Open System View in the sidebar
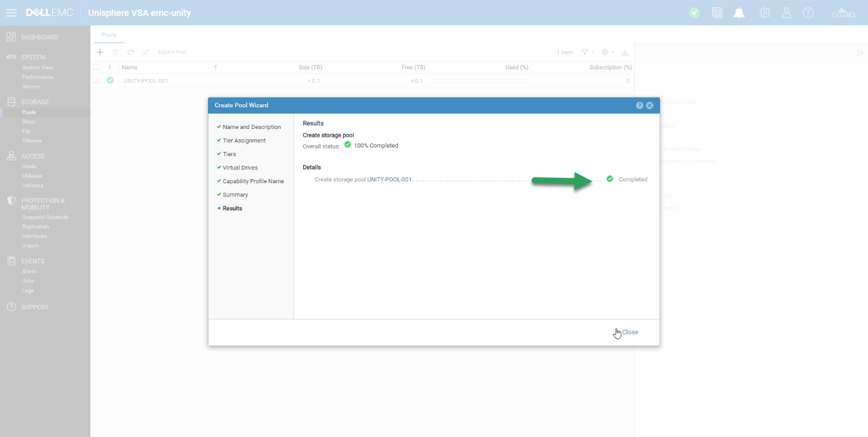Image resolution: width=868 pixels, height=437 pixels. pyautogui.click(x=37, y=68)
